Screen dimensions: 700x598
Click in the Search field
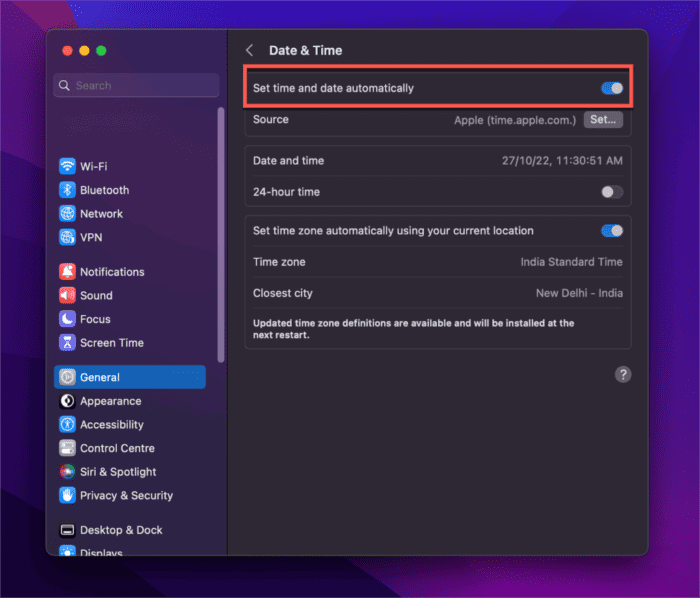[x=137, y=85]
